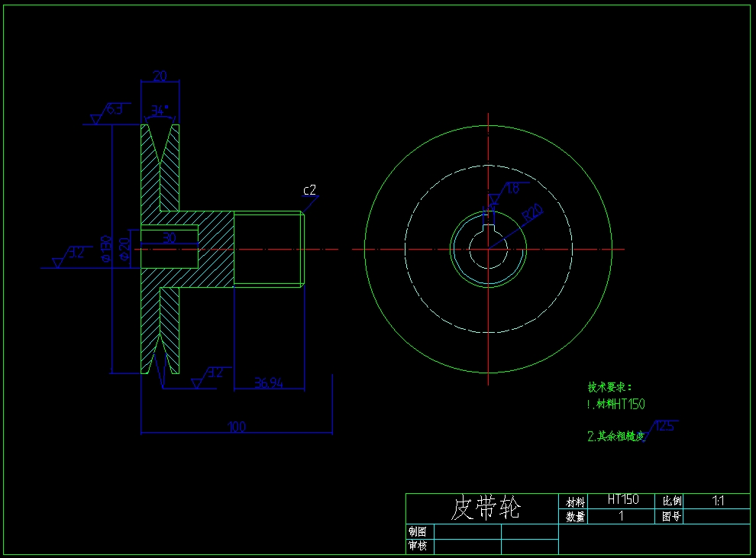Select the 12.5 roughness value
Viewport: 756px width, 558px height.
point(664,426)
